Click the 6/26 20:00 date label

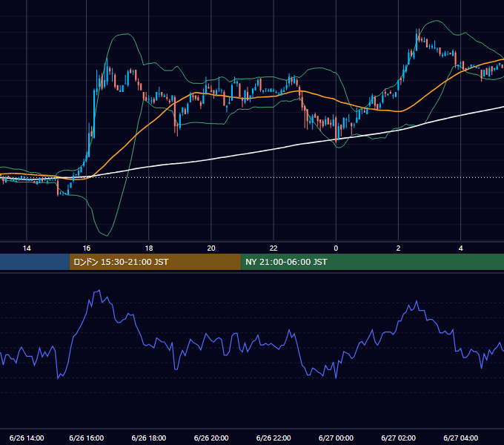tap(211, 438)
